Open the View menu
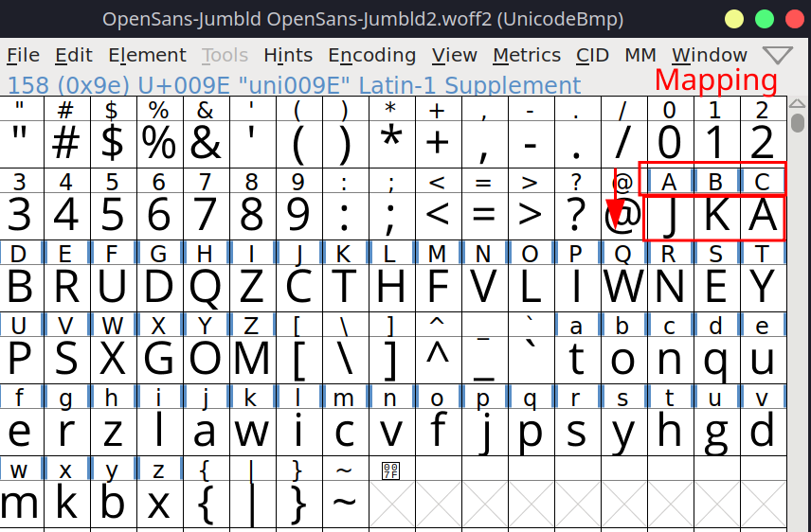 click(454, 55)
